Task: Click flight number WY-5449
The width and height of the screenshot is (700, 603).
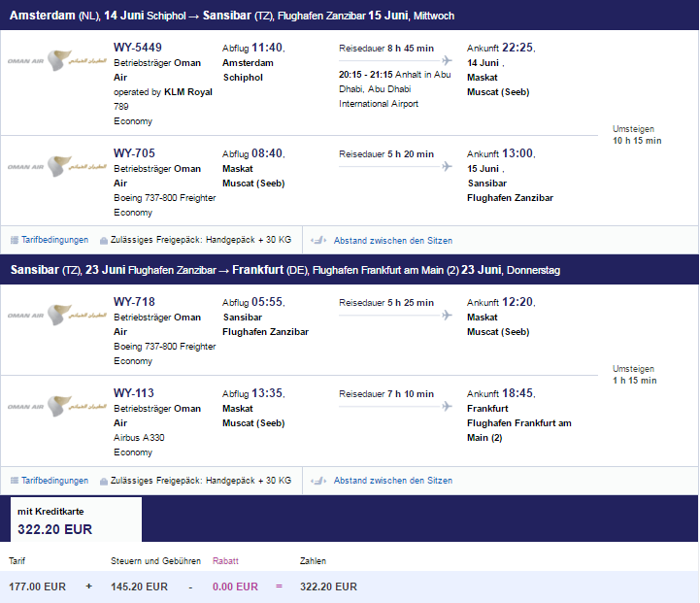Action: click(138, 48)
